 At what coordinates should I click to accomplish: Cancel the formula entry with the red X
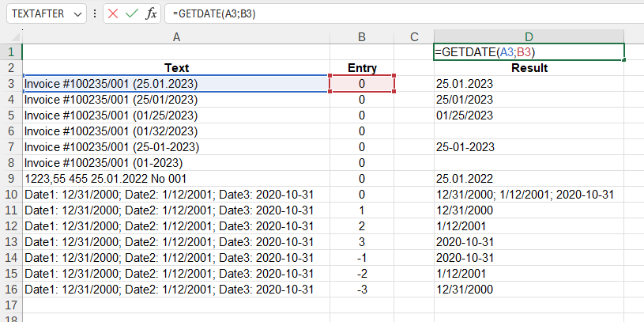click(x=113, y=13)
